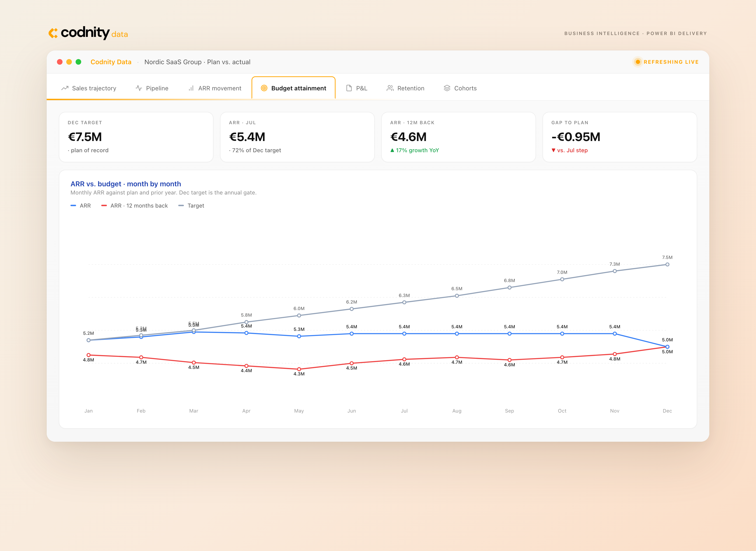Click the Jan point labeled 5.2M

click(x=88, y=340)
